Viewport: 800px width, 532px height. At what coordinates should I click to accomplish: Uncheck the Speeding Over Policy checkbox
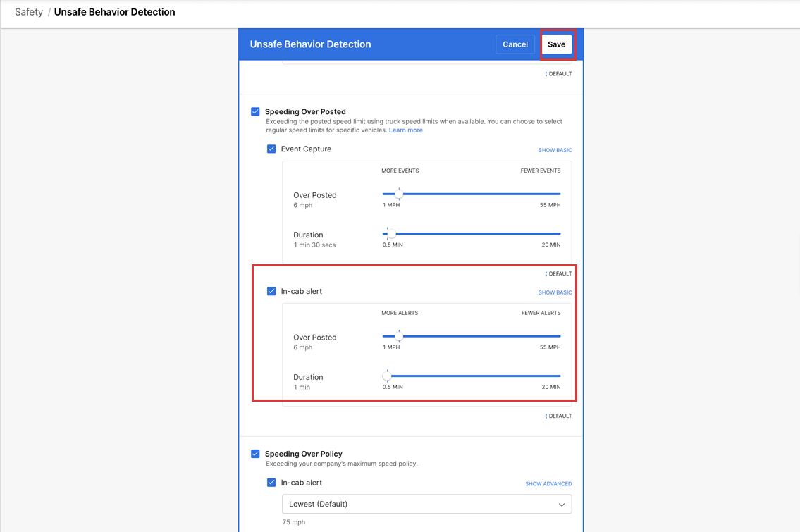coord(255,454)
